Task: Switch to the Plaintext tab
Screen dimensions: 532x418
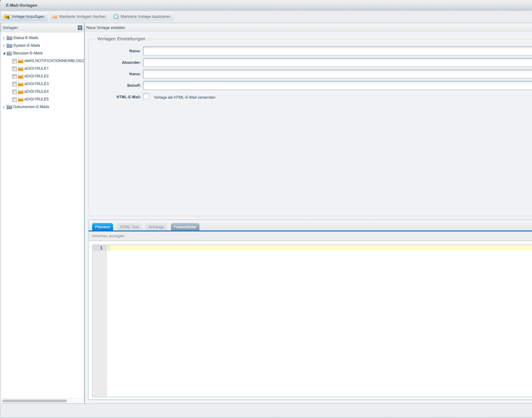Action: (102, 227)
